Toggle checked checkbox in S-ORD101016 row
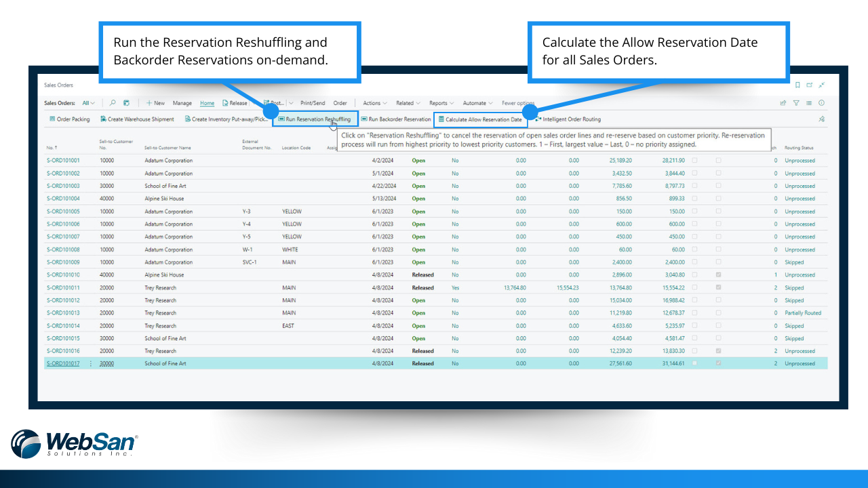868x488 pixels. (718, 351)
